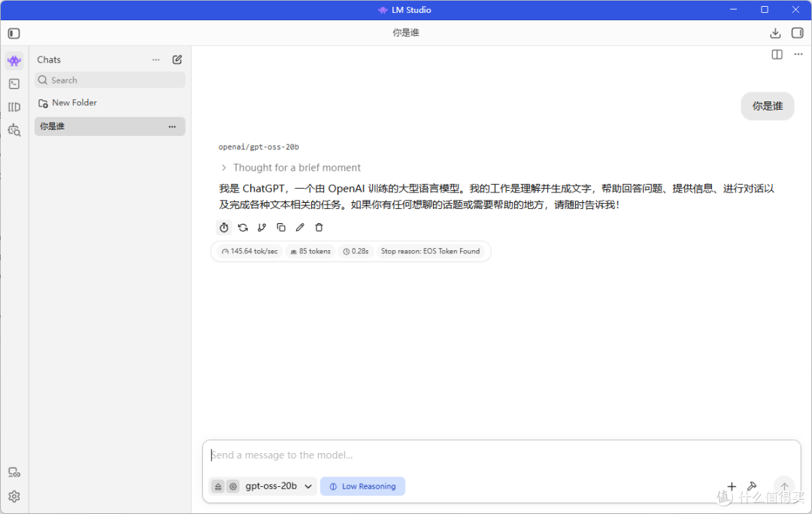Viewport: 812px width, 514px height.
Task: Open the runtime link icon above settings
Action: tap(14, 473)
